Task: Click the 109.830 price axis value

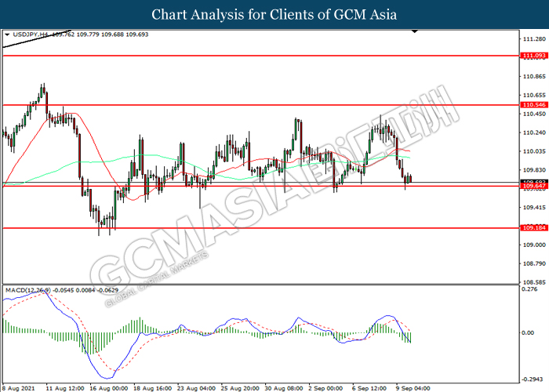Action: coord(534,170)
